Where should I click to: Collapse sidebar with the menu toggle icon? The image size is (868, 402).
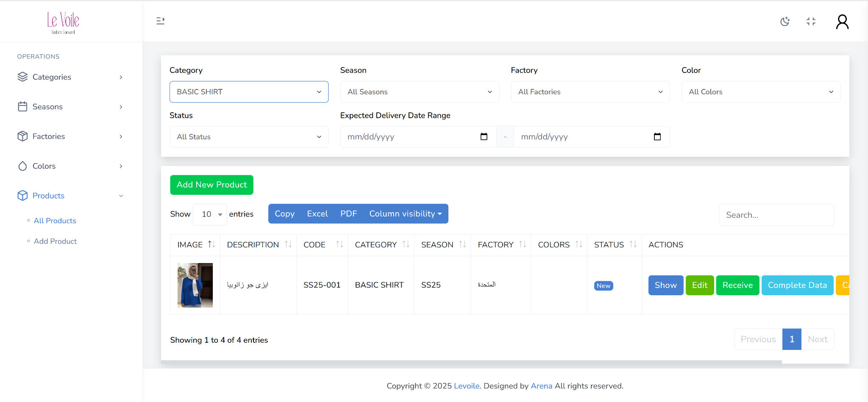[x=160, y=21]
